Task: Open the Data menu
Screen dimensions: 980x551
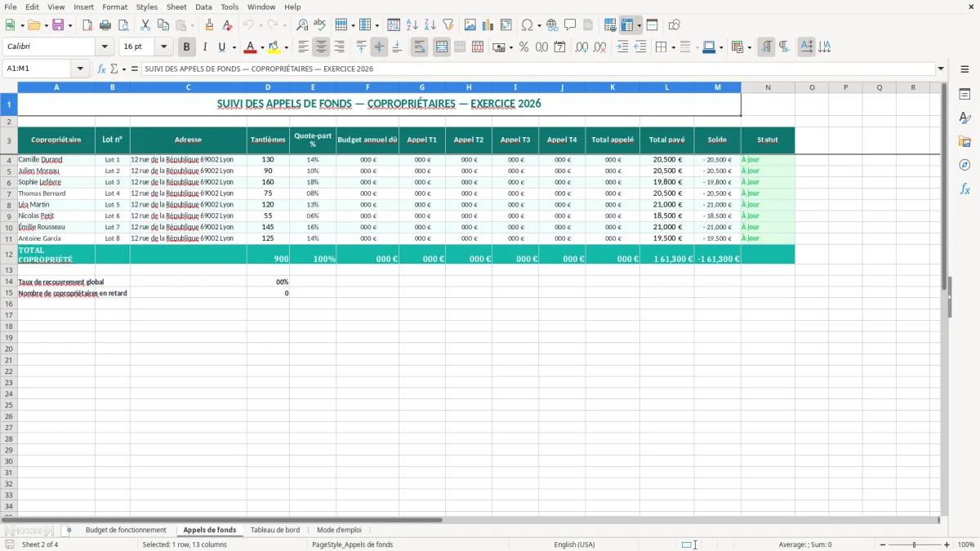Action: (x=203, y=7)
